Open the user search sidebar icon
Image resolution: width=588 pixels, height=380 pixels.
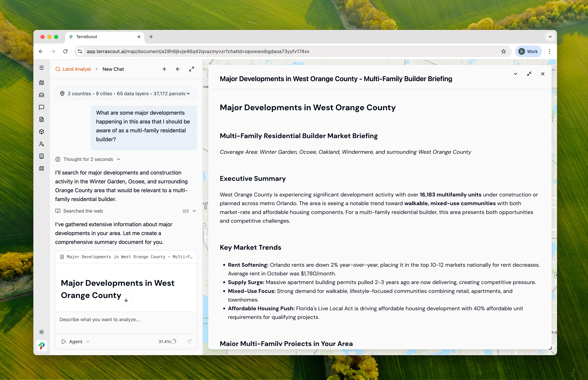point(42,144)
